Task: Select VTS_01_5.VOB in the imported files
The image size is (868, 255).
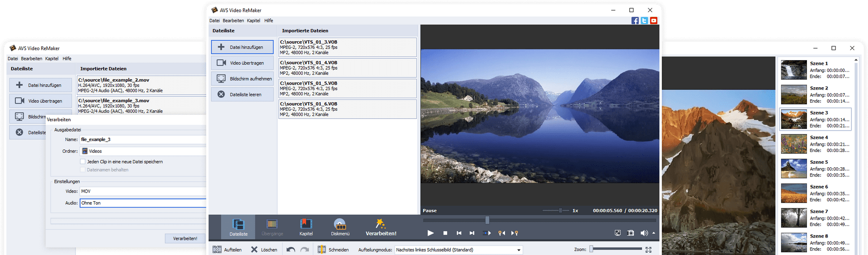Action: 347,89
